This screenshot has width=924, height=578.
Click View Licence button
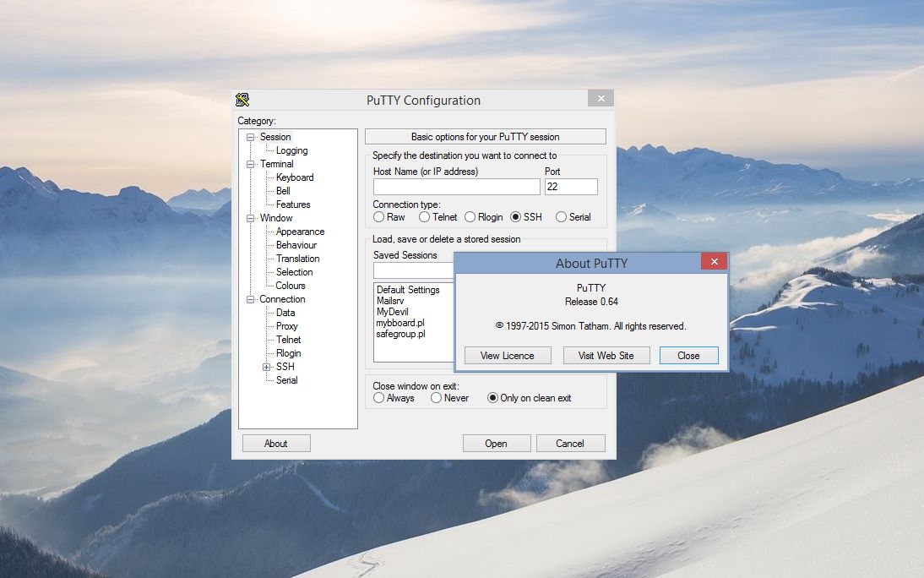[x=508, y=356]
